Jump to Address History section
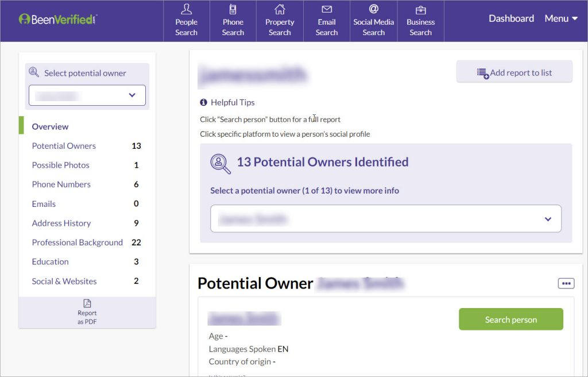Viewport: 588px width, 377px height. [61, 223]
